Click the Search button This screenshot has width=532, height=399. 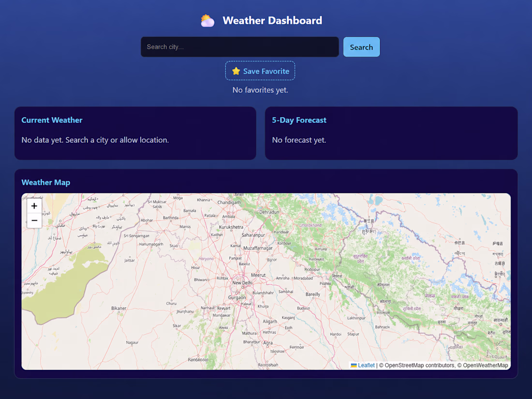[x=361, y=47]
